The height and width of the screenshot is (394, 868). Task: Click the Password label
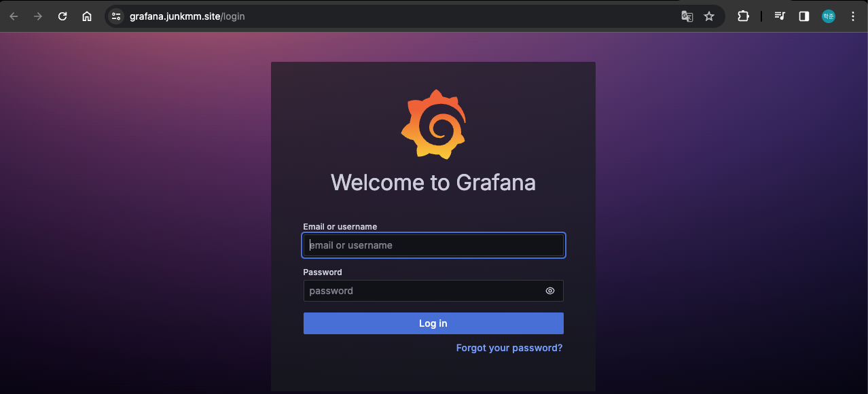323,272
